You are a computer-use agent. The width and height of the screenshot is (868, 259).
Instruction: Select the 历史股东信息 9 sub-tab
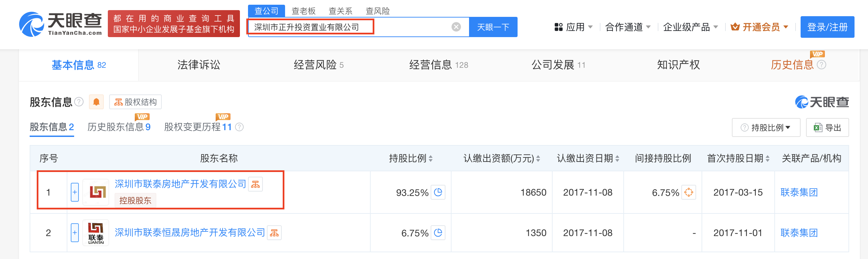pyautogui.click(x=119, y=127)
